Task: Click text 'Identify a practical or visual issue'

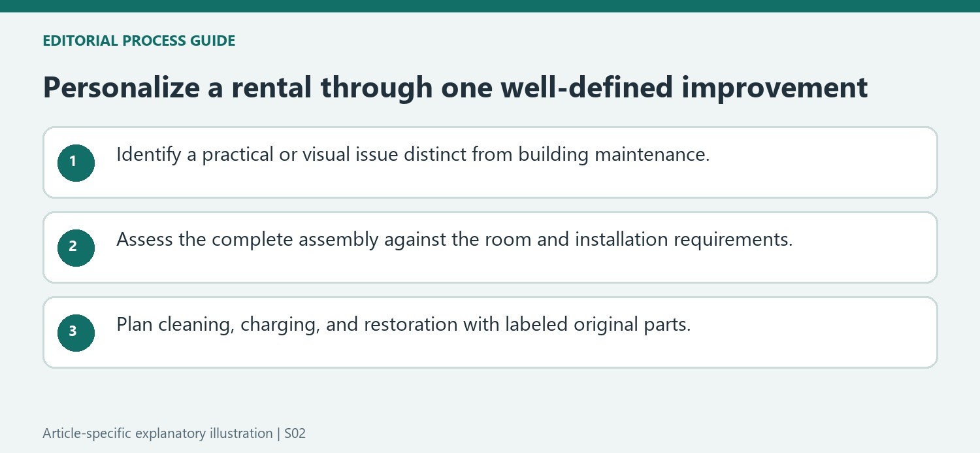Action: (257, 155)
